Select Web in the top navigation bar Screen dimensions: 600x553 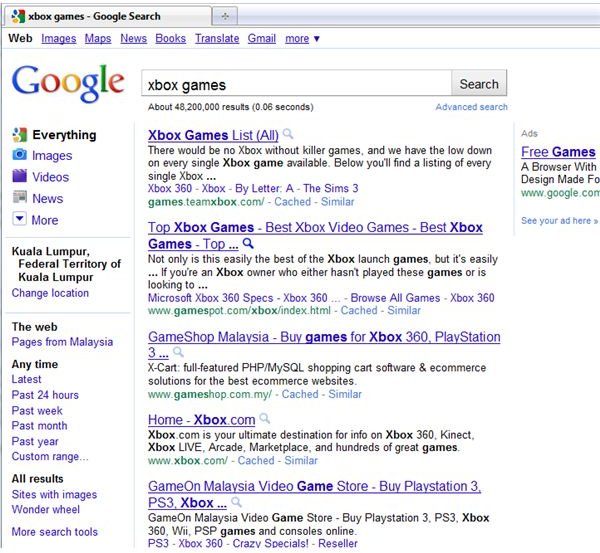pyautogui.click(x=20, y=38)
